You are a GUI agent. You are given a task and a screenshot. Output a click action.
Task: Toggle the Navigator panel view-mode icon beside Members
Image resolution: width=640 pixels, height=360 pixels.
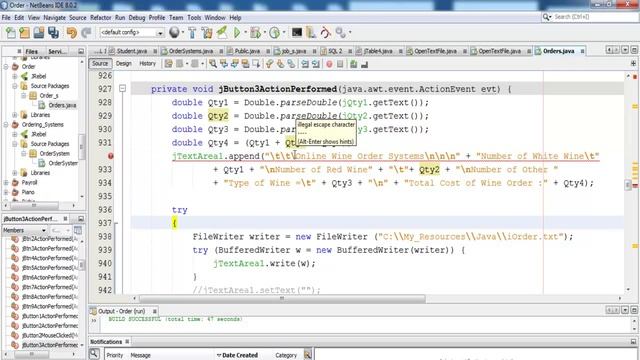78,230
